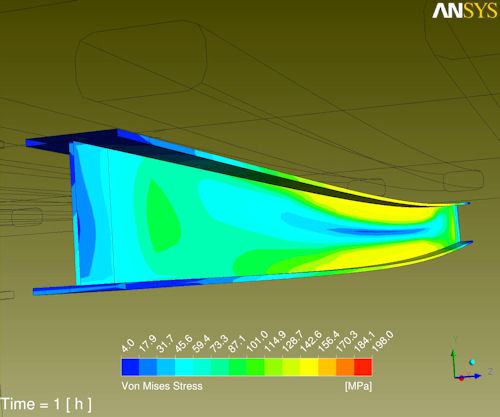Click the green Y axis arrow of triad
This screenshot has width=500, height=417.
tap(453, 362)
